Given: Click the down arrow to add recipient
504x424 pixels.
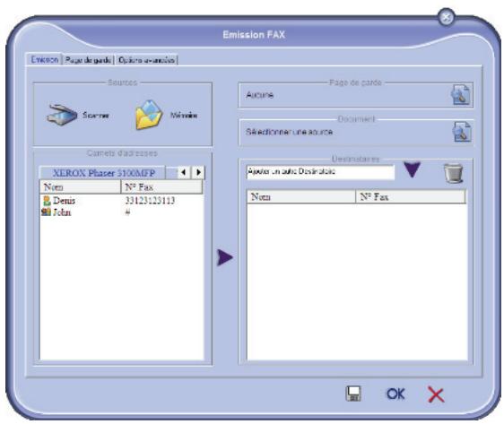Looking at the screenshot, I should pos(412,169).
